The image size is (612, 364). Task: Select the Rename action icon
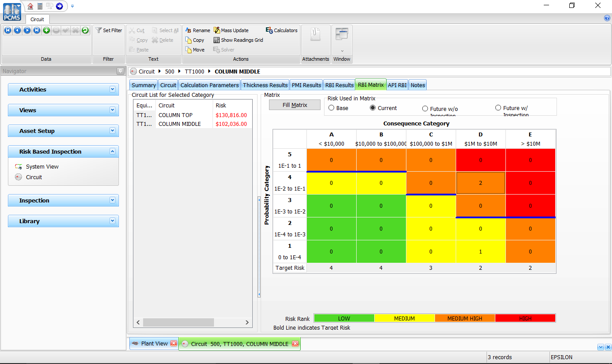[197, 30]
